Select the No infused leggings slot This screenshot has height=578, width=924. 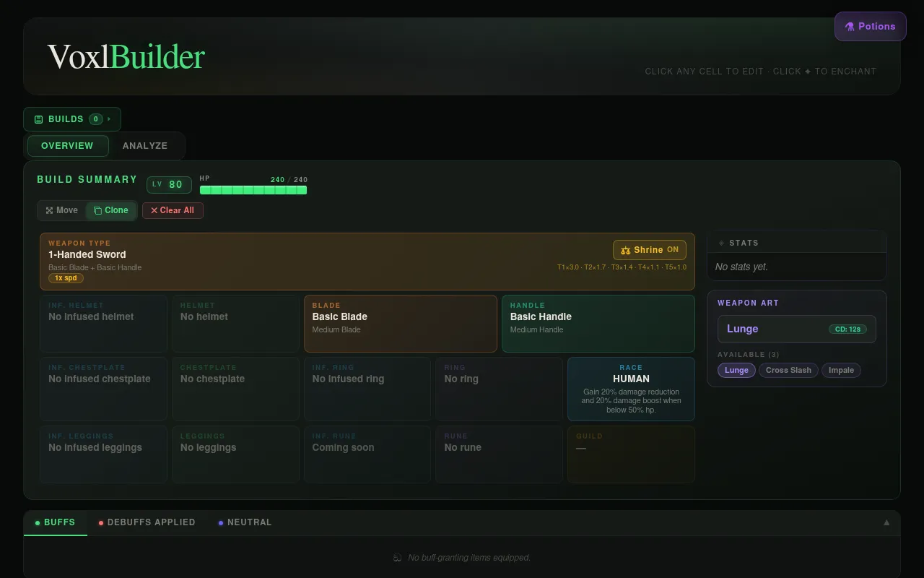pos(103,454)
